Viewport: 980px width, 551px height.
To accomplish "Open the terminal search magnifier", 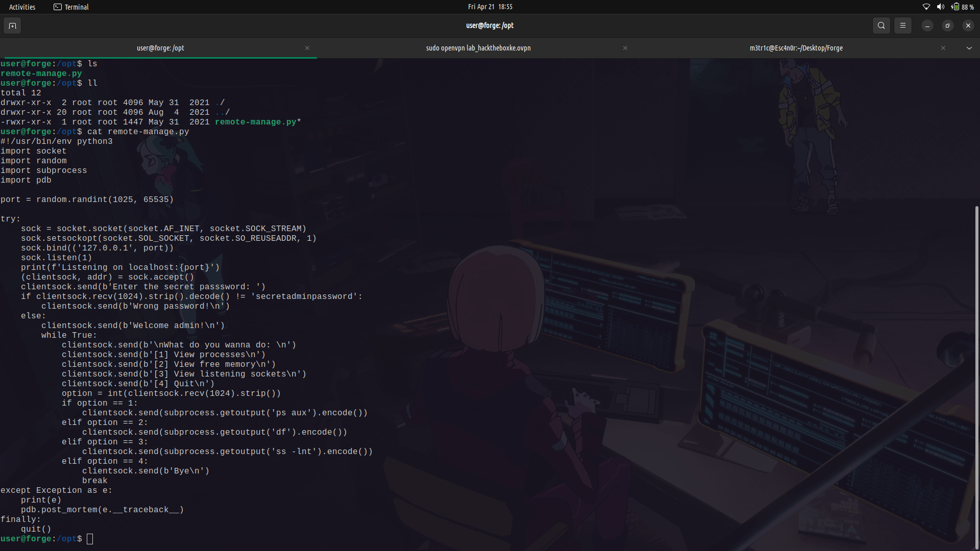I will (881, 26).
